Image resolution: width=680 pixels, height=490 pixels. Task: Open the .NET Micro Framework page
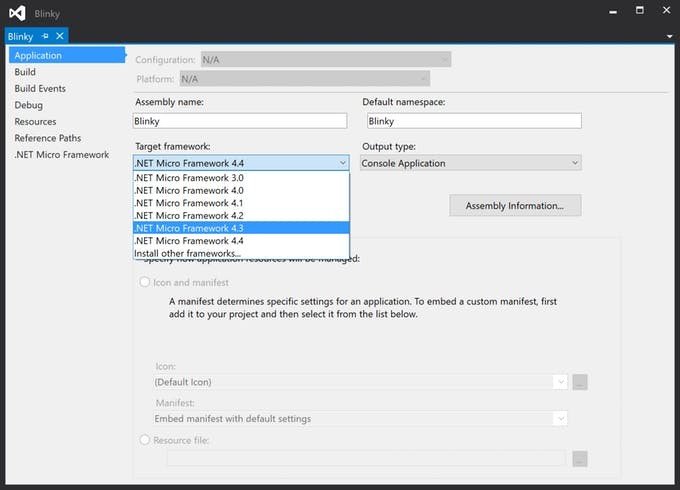tap(61, 155)
